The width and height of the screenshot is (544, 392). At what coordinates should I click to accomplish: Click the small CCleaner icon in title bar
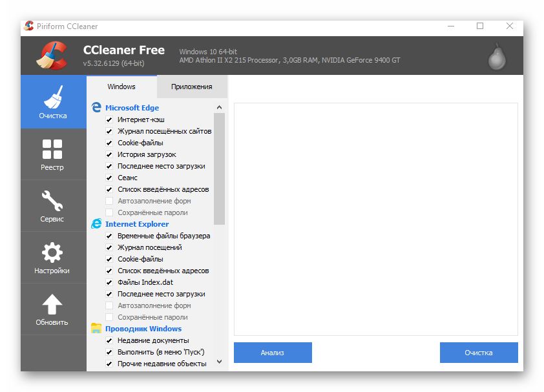[29, 26]
